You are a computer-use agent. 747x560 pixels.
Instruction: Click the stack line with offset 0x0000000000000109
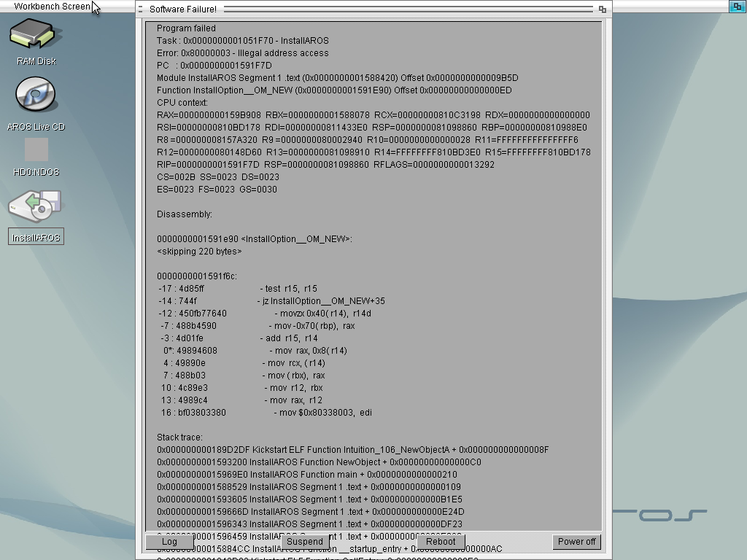[x=309, y=486]
